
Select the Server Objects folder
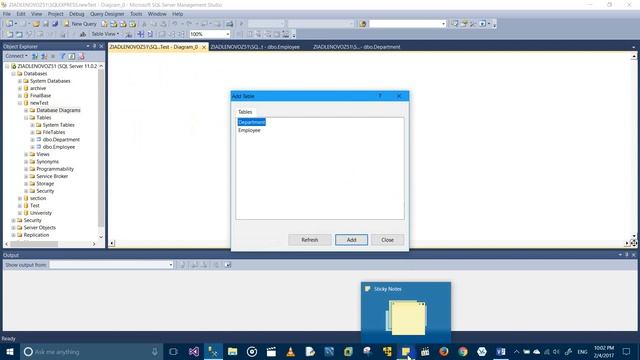(x=40, y=228)
